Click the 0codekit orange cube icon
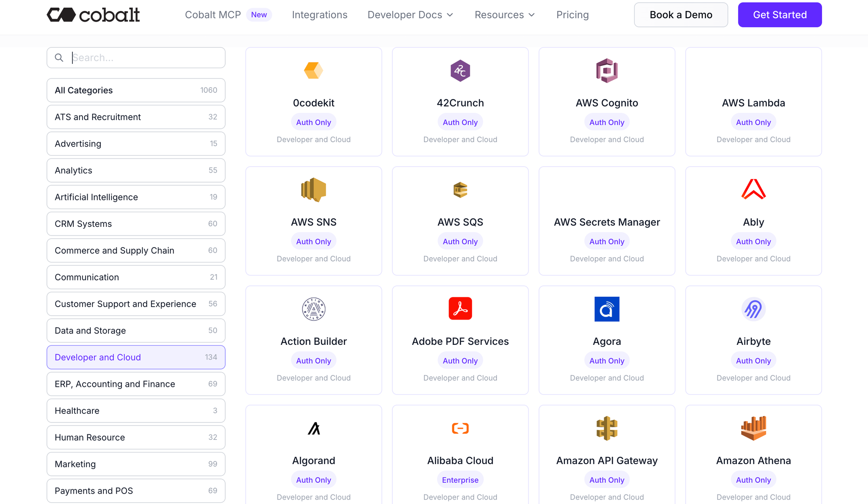This screenshot has height=504, width=868. tap(313, 71)
